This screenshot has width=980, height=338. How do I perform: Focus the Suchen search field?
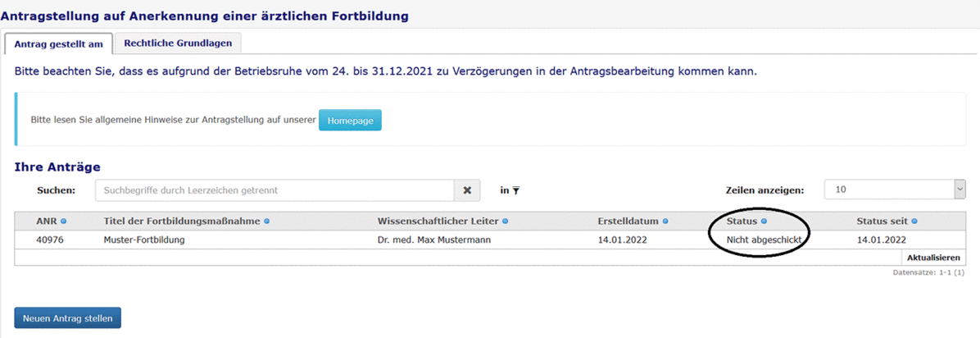[x=274, y=190]
